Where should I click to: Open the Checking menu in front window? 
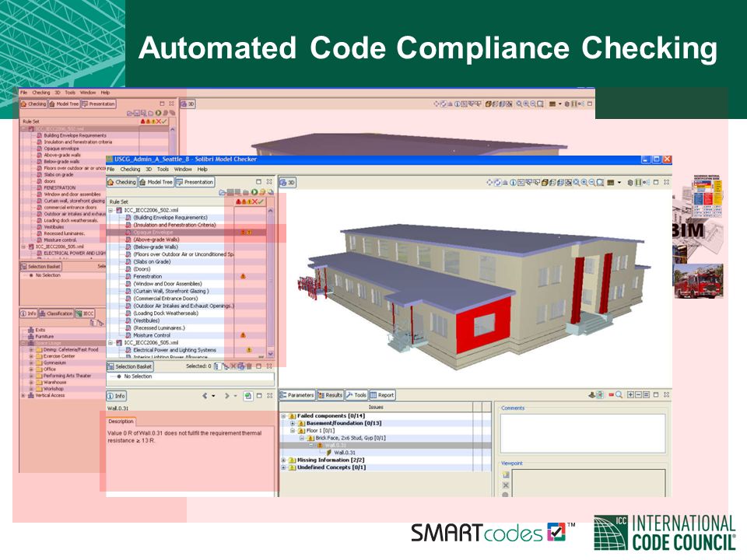coord(130,169)
